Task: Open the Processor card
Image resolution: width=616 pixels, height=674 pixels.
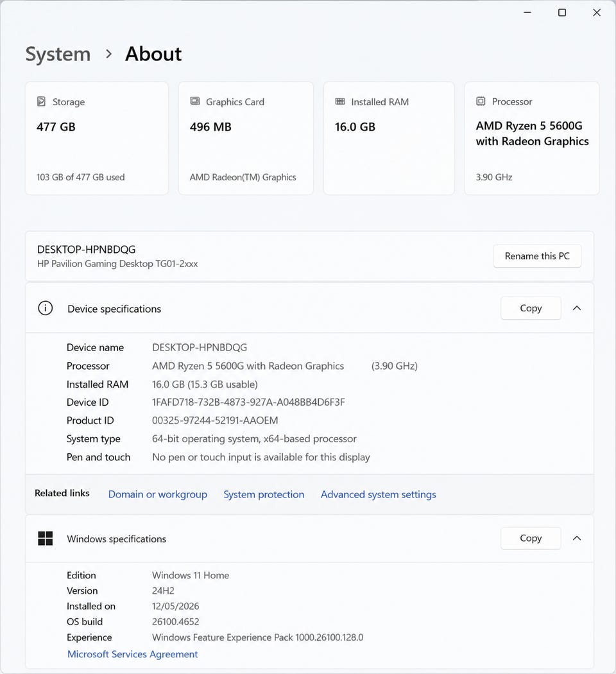Action: coord(532,139)
